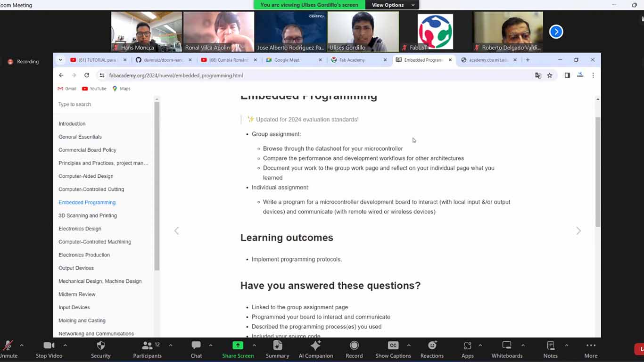Click the Recording indicator

pyautogui.click(x=23, y=61)
